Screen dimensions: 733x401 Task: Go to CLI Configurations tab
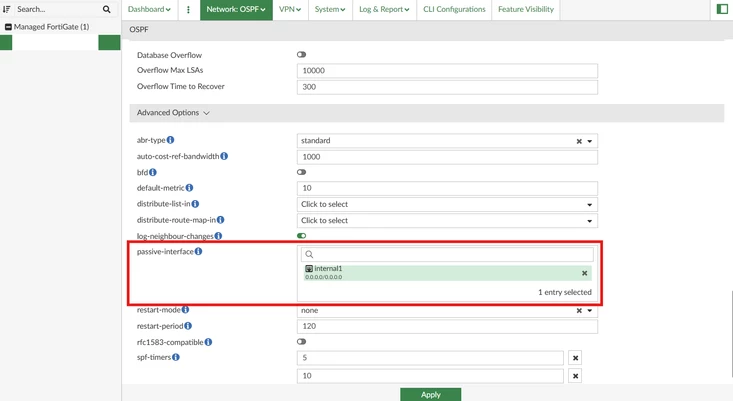[454, 9]
